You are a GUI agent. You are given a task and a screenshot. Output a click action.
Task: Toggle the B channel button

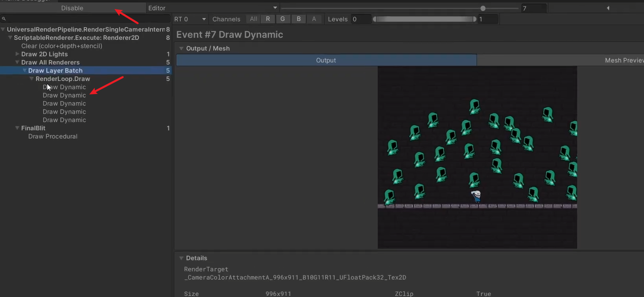click(x=299, y=19)
